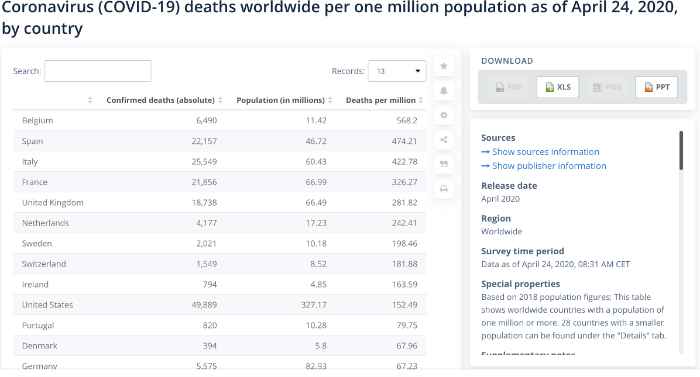The height and width of the screenshot is (377, 700).
Task: Click the sidebar info panel scrollbar
Action: point(681,151)
